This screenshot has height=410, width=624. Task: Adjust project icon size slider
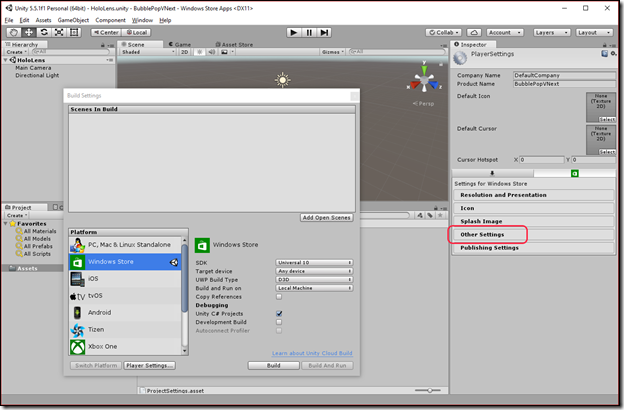tap(428, 390)
